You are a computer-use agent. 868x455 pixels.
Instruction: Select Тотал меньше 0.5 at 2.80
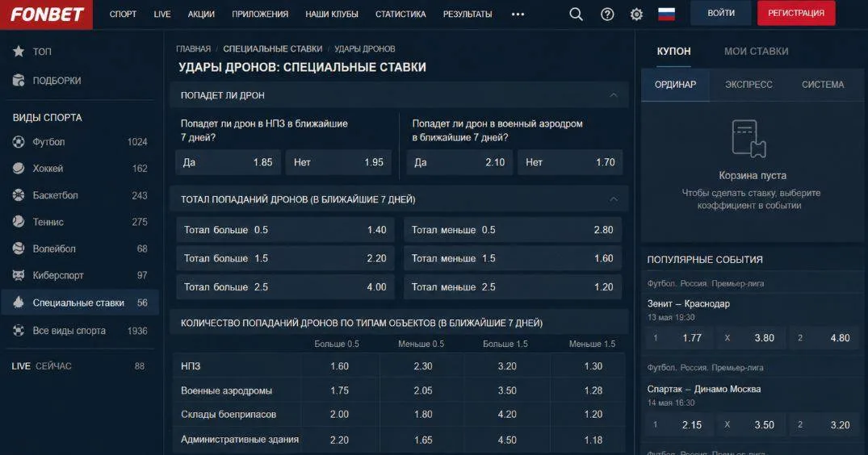513,230
